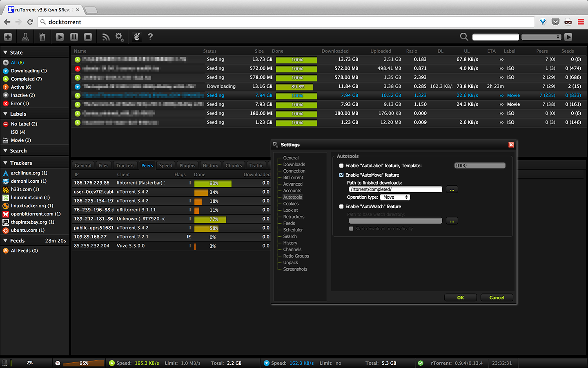Browse for the finished downloads path with the ... button
The width and height of the screenshot is (588, 368).
(452, 189)
